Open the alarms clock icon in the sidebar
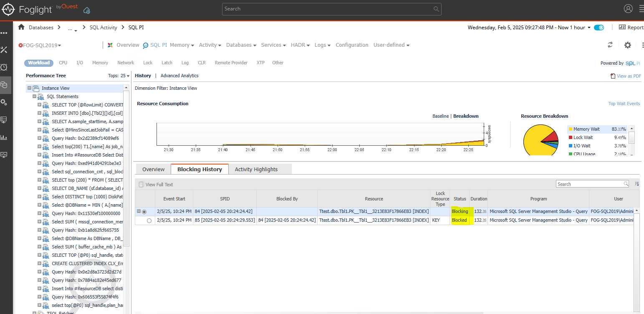 tap(5, 67)
